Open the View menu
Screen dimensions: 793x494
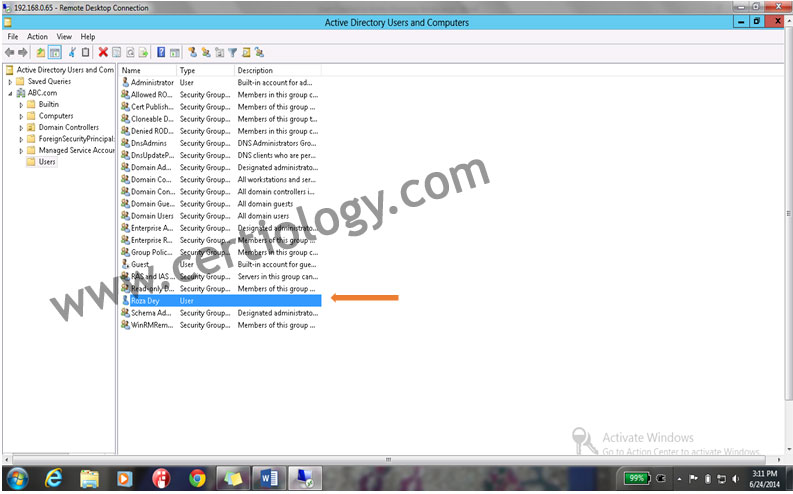point(64,37)
